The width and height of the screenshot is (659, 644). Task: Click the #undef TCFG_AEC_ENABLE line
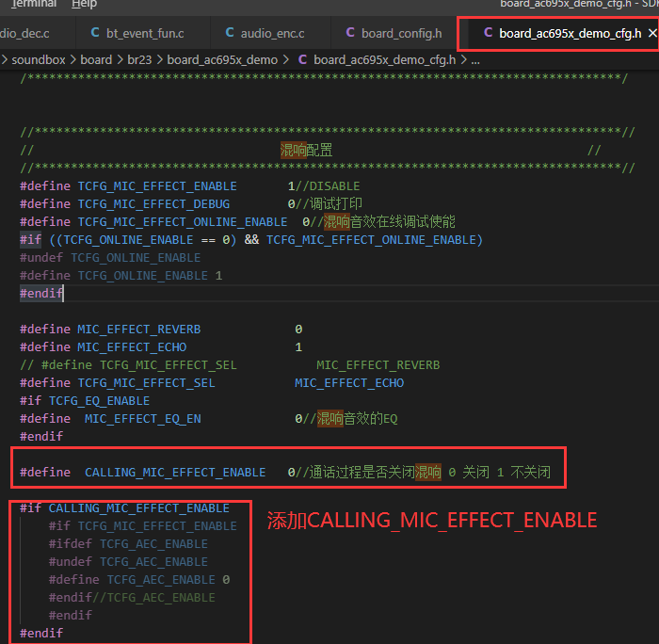click(128, 562)
